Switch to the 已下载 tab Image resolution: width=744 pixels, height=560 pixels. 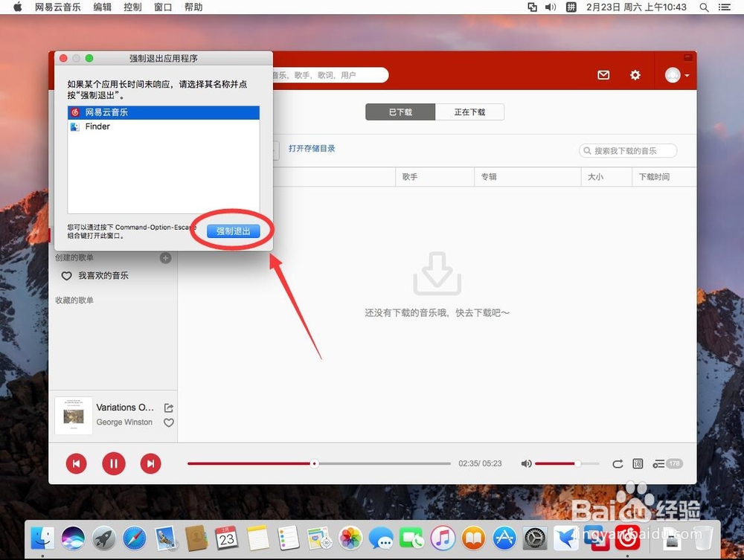point(400,112)
